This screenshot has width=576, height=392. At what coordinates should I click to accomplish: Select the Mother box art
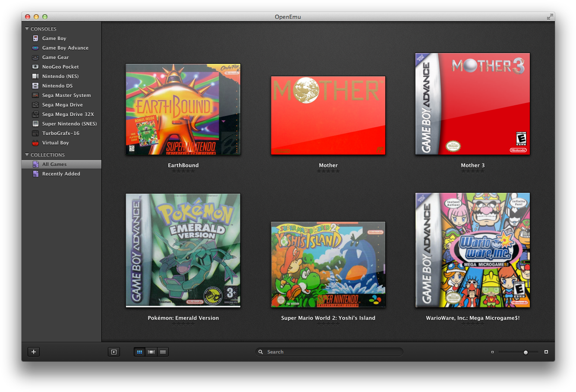pyautogui.click(x=328, y=115)
